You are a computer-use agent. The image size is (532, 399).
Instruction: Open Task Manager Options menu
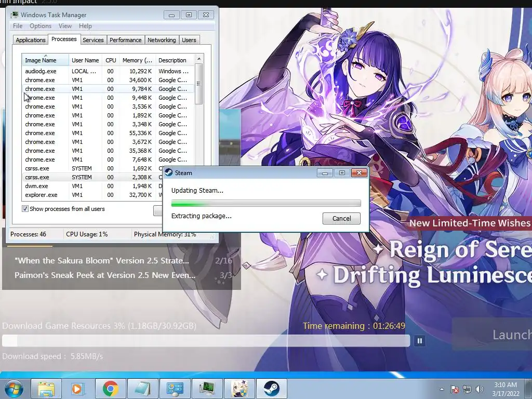pos(41,26)
